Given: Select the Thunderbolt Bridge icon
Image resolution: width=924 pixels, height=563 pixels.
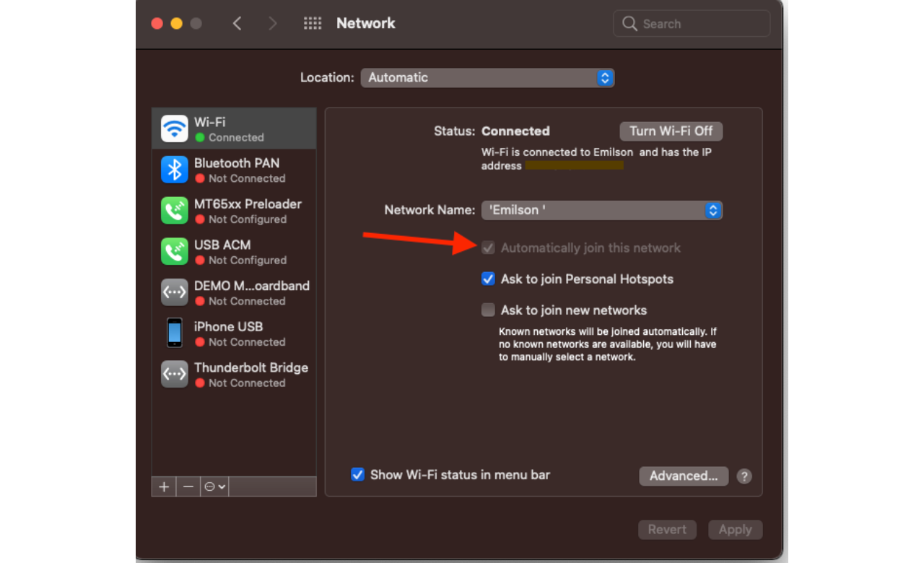Looking at the screenshot, I should [x=174, y=374].
